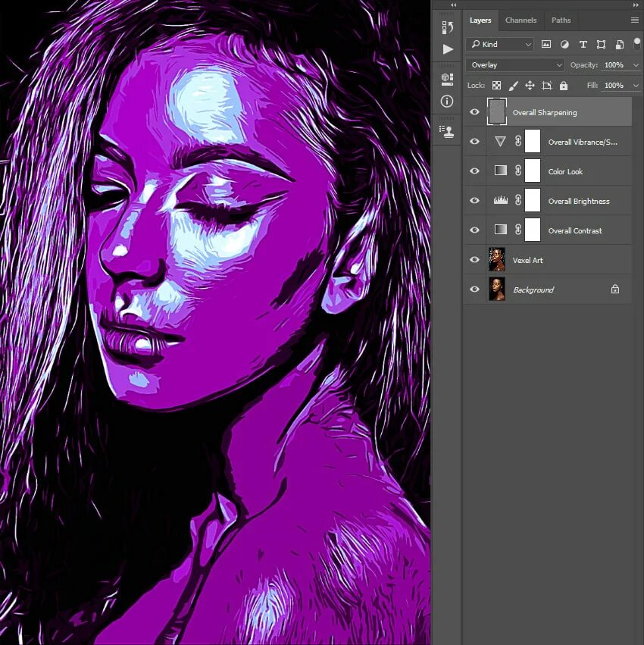The height and width of the screenshot is (645, 644).
Task: Open the Fill slider dropdown arrow
Action: [636, 86]
